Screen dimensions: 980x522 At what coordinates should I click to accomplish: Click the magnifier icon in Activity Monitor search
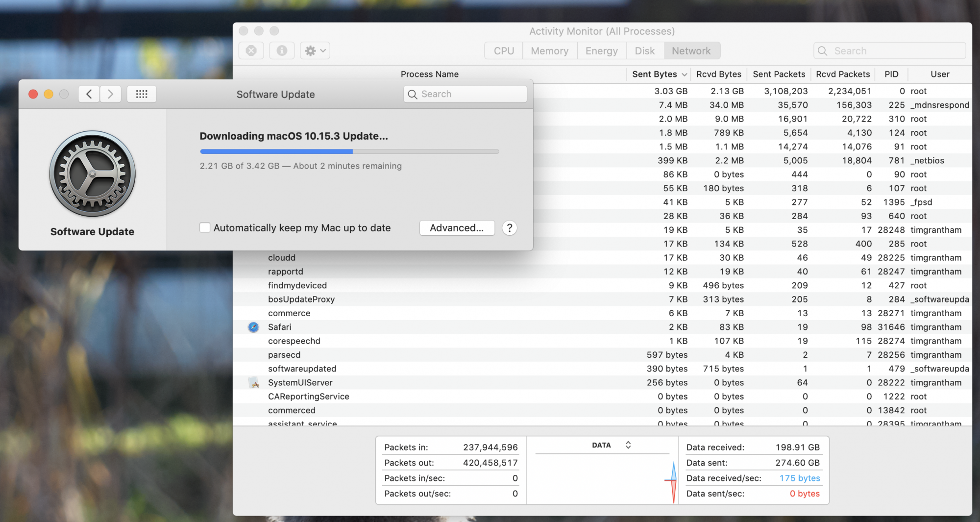coord(823,51)
